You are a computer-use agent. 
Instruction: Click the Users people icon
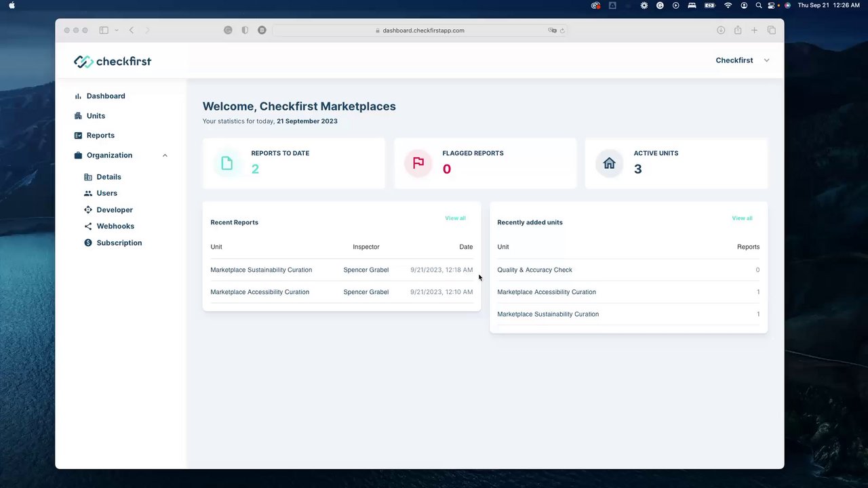[x=88, y=193]
